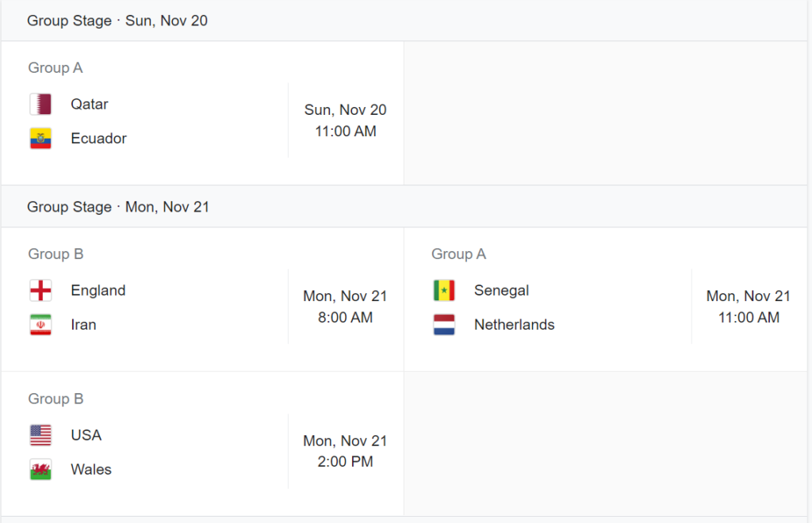Click the Wales team name
The height and width of the screenshot is (523, 812).
[91, 470]
